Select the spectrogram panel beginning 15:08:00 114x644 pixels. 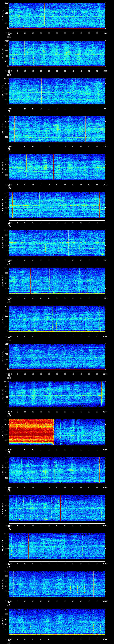pyautogui.click(x=57, y=281)
